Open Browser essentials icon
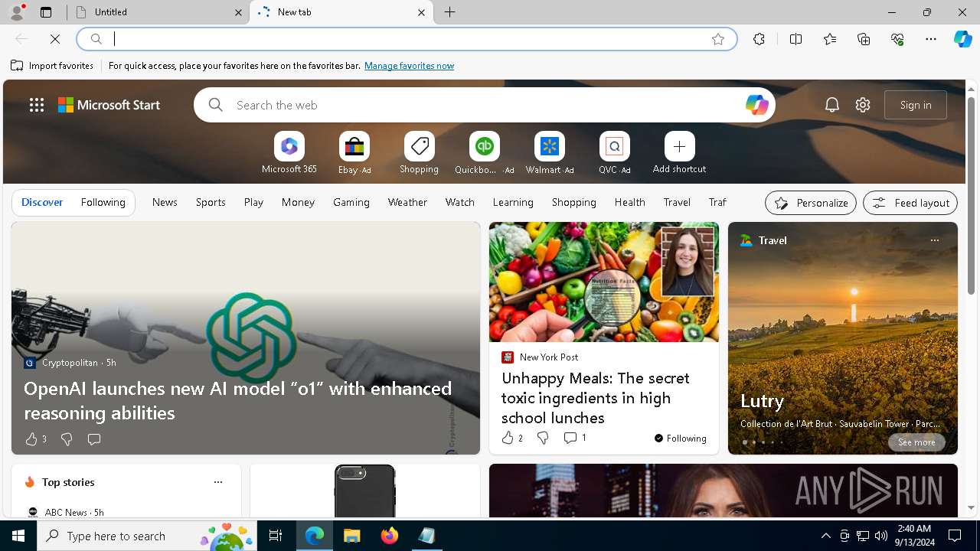This screenshot has height=551, width=980. pos(897,39)
